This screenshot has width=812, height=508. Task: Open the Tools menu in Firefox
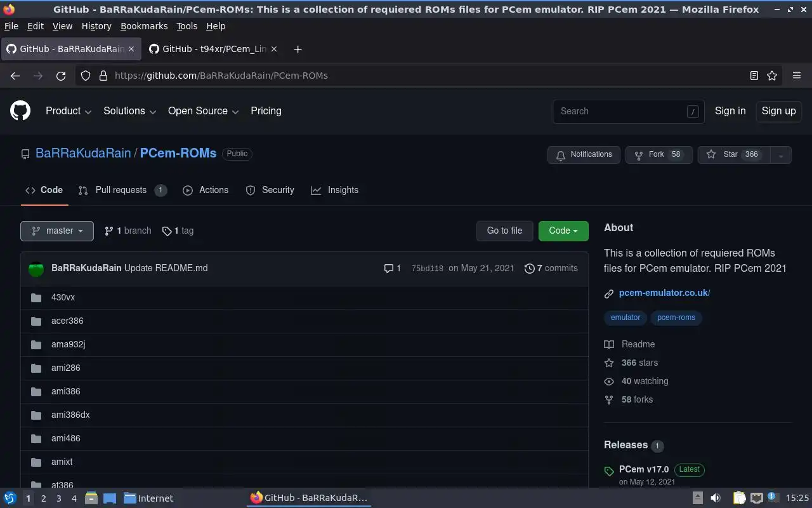point(187,26)
